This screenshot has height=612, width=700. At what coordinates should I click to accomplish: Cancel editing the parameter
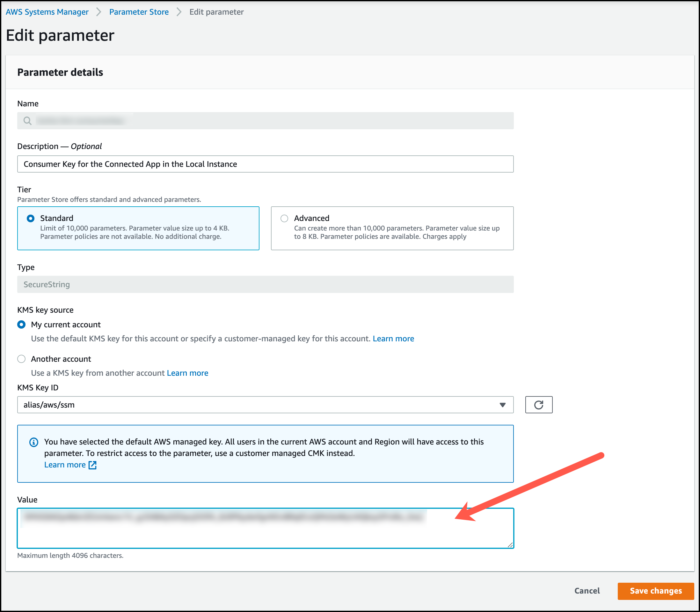(x=587, y=591)
